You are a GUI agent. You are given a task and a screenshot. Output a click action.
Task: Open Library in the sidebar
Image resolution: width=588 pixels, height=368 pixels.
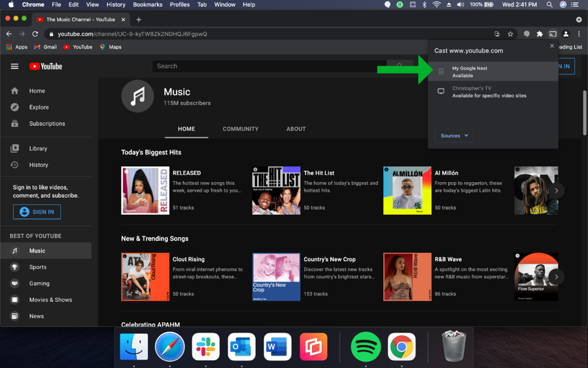[46, 149]
